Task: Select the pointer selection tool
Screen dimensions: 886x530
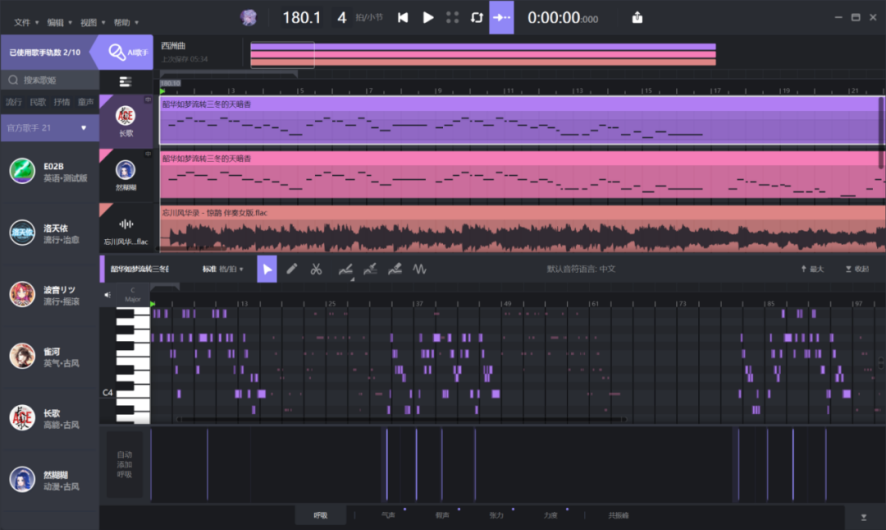Action: point(267,269)
